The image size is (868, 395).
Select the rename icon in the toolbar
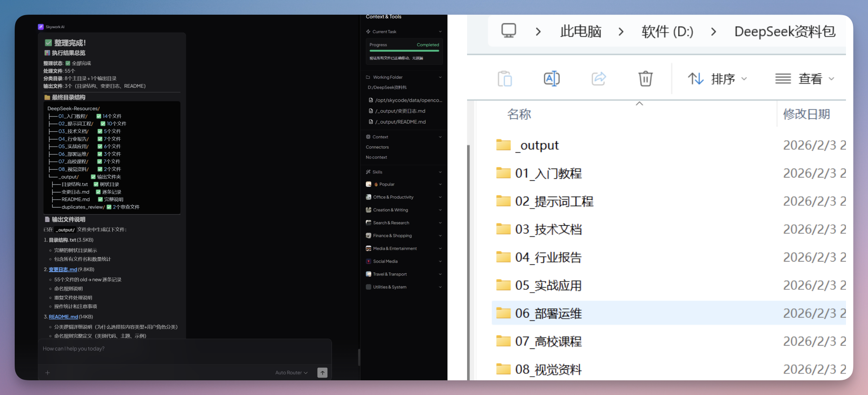click(551, 78)
